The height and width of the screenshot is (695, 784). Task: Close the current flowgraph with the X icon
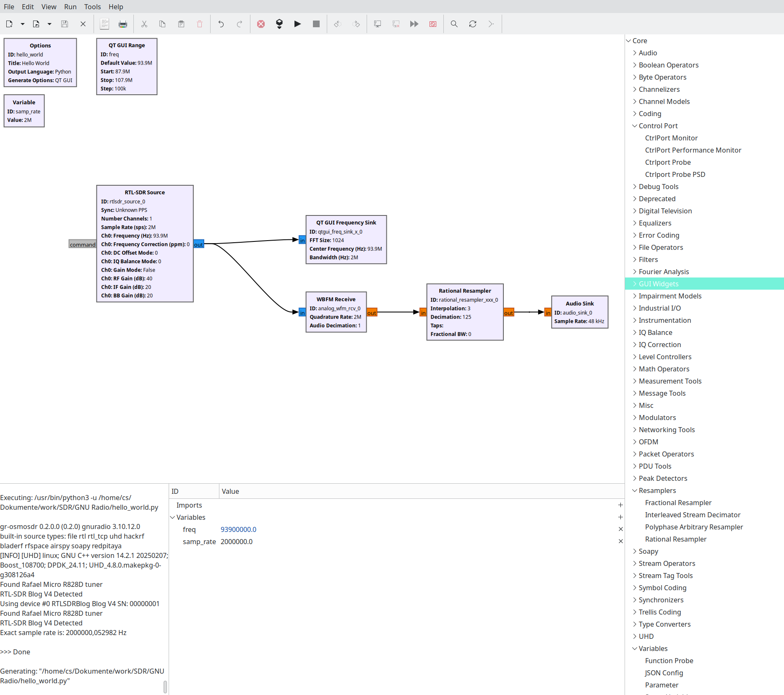tap(83, 24)
